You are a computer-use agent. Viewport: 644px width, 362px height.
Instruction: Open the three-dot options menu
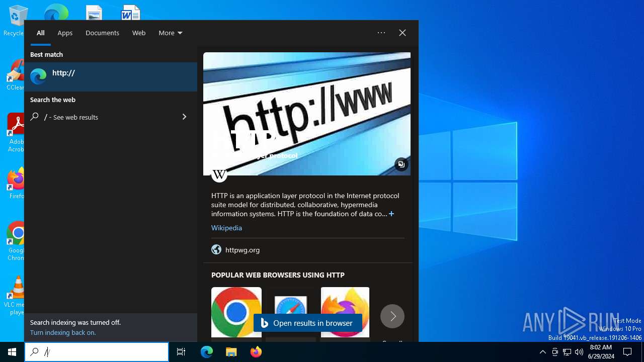[x=381, y=33]
